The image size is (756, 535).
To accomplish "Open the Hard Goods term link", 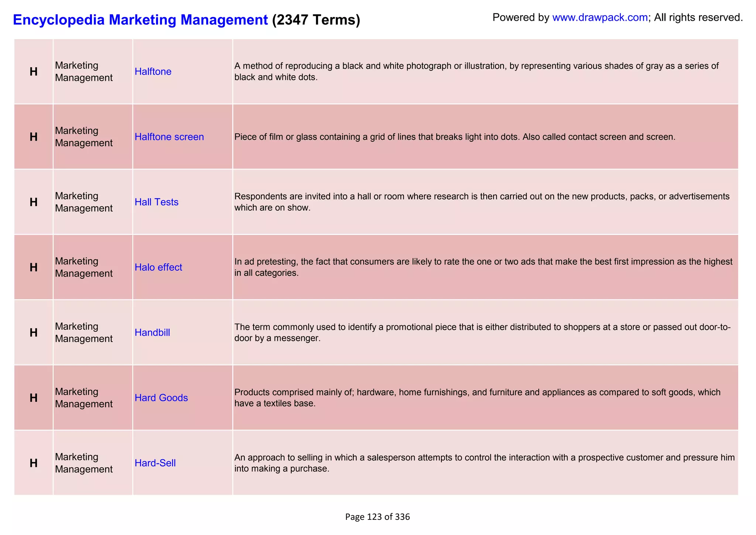I will tap(161, 398).
